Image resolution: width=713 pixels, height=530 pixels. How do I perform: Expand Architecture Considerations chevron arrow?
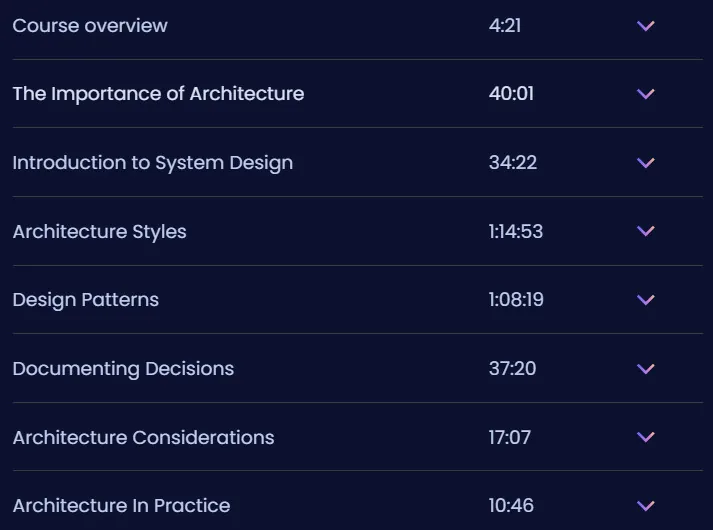(x=646, y=437)
